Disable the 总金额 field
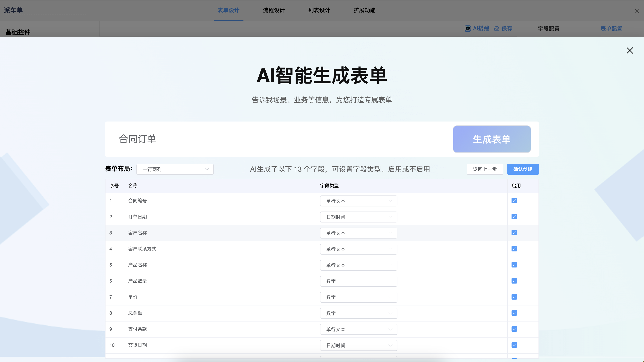This screenshot has height=362, width=644. click(514, 313)
